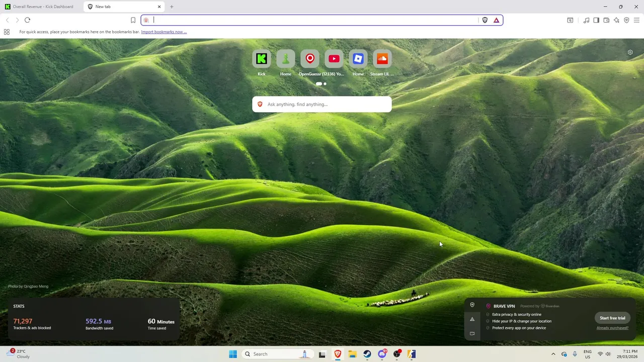Open Steam from taskbar
The width and height of the screenshot is (644, 362).
[x=367, y=354]
